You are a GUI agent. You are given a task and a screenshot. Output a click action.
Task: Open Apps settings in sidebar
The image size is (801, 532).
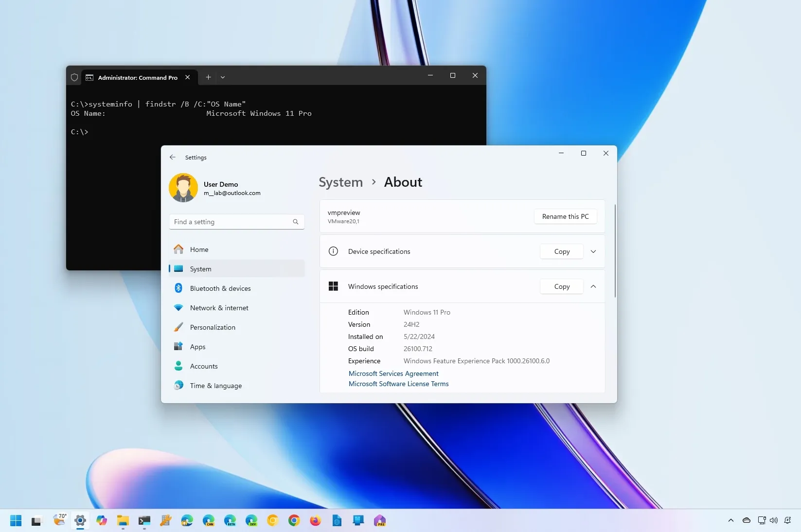[x=197, y=346]
